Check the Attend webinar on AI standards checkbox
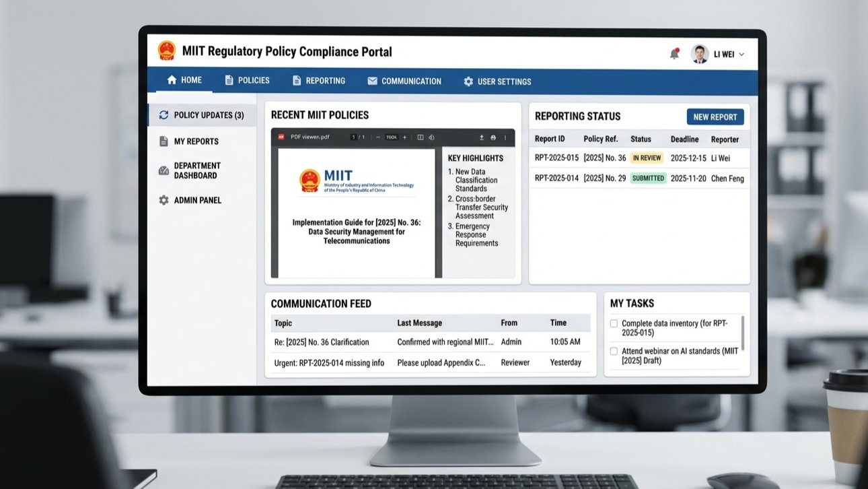The height and width of the screenshot is (489, 868). (x=614, y=352)
